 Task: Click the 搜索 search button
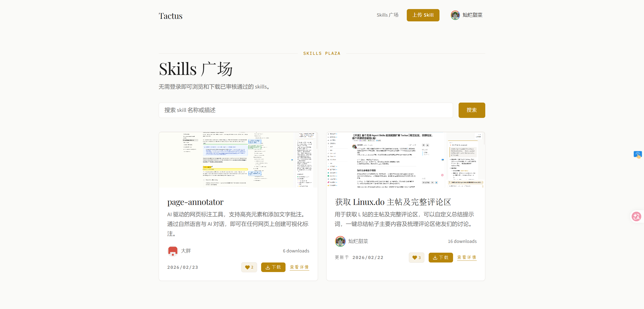472,110
